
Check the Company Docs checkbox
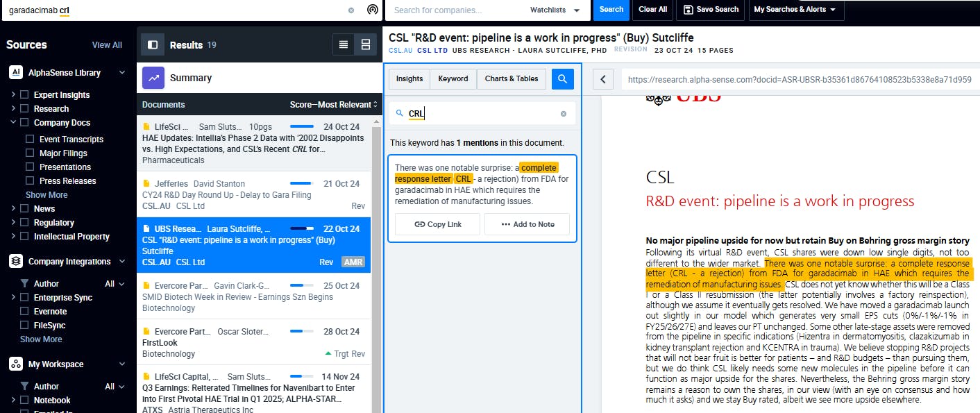click(x=24, y=123)
